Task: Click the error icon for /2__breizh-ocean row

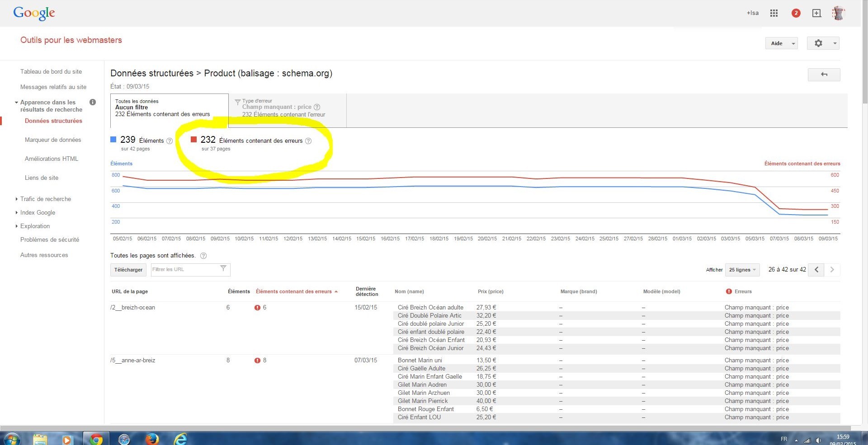Action: [257, 308]
